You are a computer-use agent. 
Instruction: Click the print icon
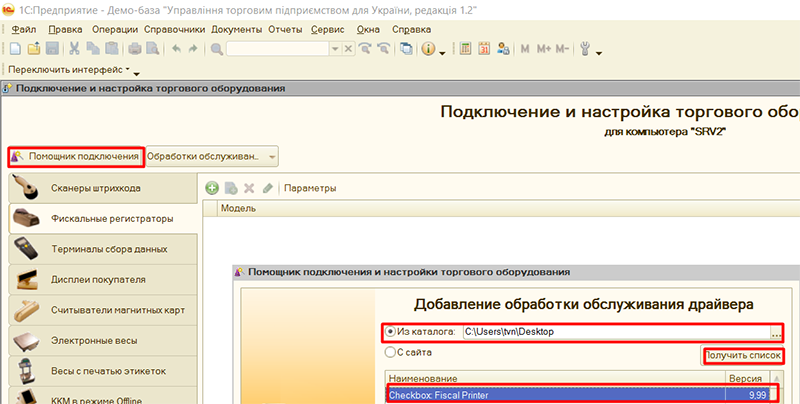[134, 49]
